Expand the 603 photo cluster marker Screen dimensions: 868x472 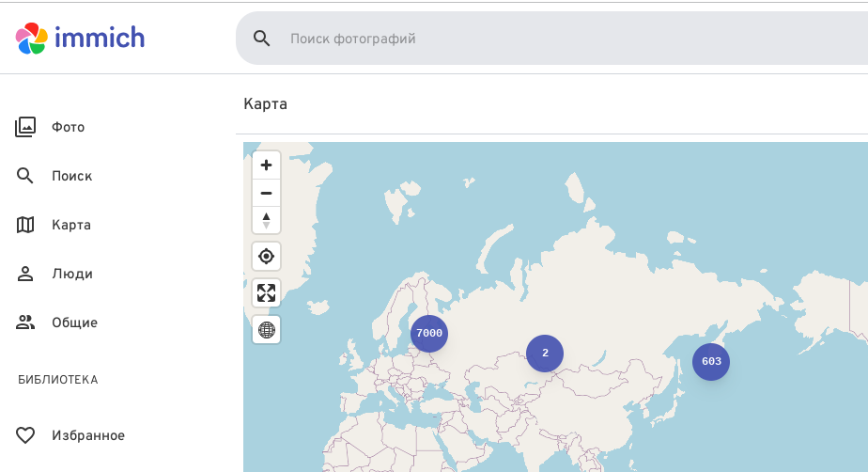click(x=711, y=362)
